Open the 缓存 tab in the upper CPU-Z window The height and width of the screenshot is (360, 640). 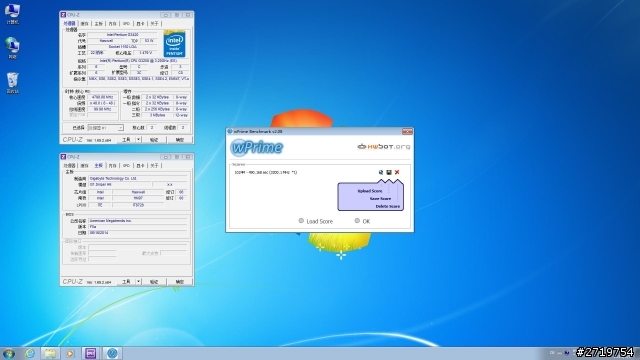[x=84, y=24]
